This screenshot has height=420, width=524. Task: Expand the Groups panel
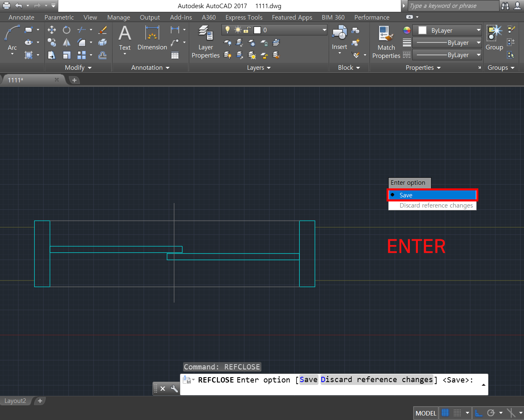pos(501,68)
